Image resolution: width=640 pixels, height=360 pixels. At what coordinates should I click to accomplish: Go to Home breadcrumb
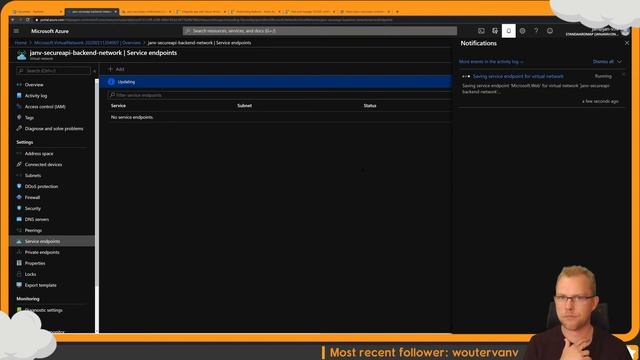(20, 43)
